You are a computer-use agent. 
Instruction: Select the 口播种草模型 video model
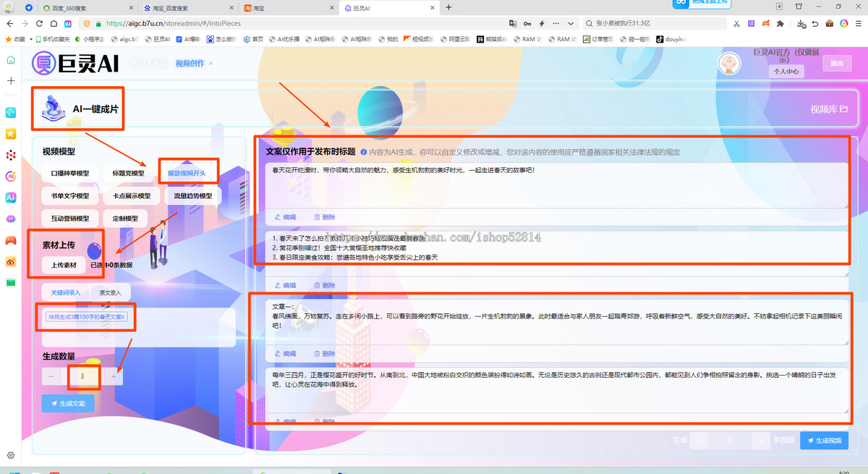(x=69, y=174)
